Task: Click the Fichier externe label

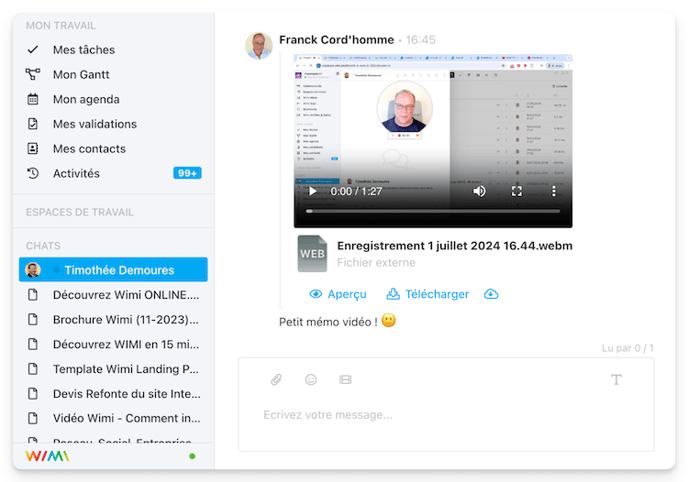Action: click(376, 262)
